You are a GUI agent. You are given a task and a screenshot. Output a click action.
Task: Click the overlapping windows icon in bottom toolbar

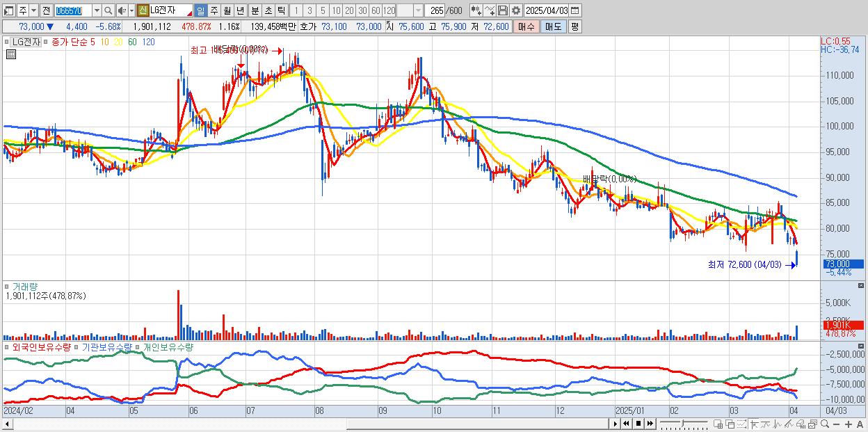(730, 424)
